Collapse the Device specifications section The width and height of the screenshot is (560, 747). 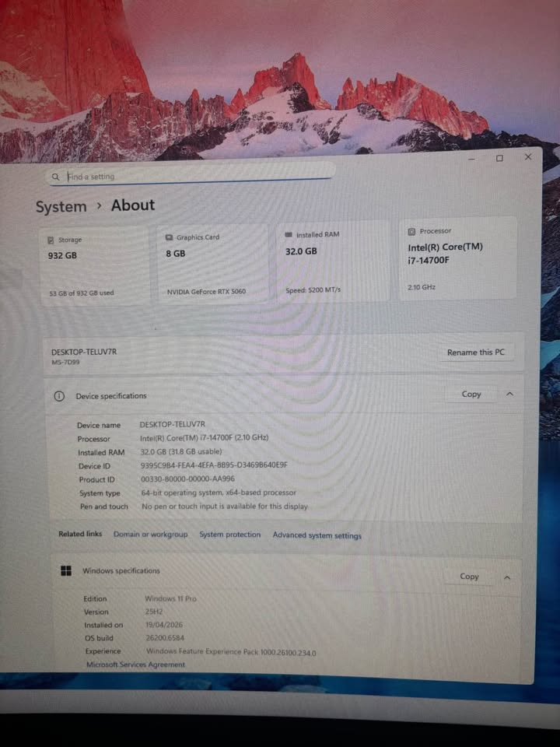509,394
